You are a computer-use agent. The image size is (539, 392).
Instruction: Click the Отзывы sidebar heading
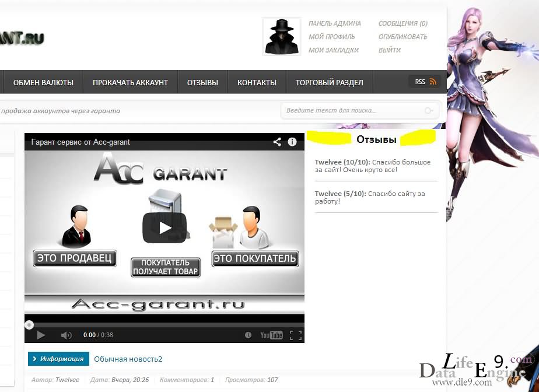click(376, 139)
